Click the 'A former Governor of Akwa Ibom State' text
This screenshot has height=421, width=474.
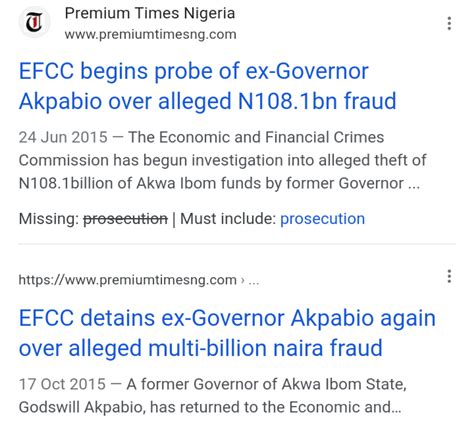click(266, 384)
